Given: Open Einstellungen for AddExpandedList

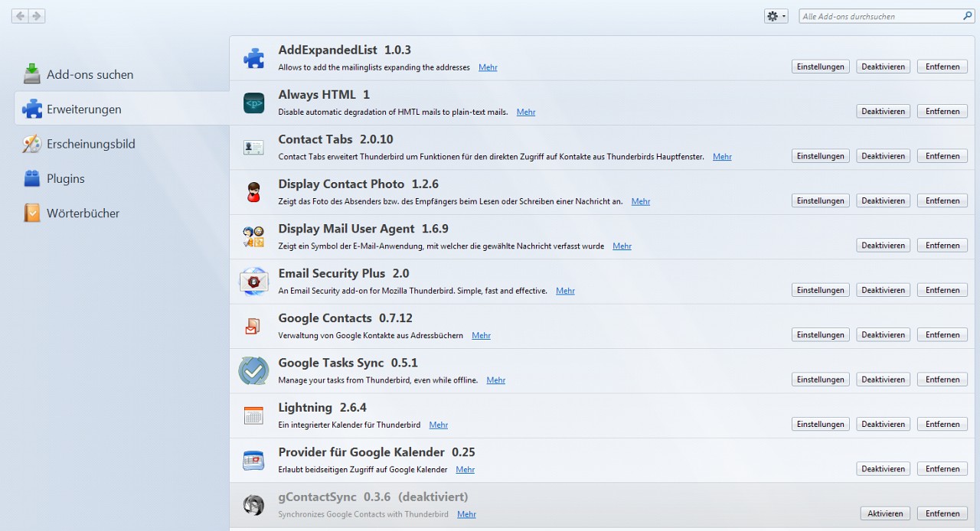Looking at the screenshot, I should [820, 67].
